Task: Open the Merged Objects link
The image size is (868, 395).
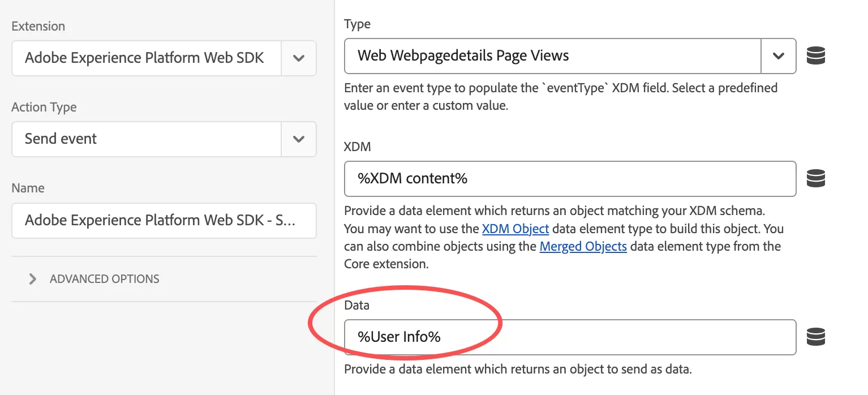Action: [x=583, y=247]
